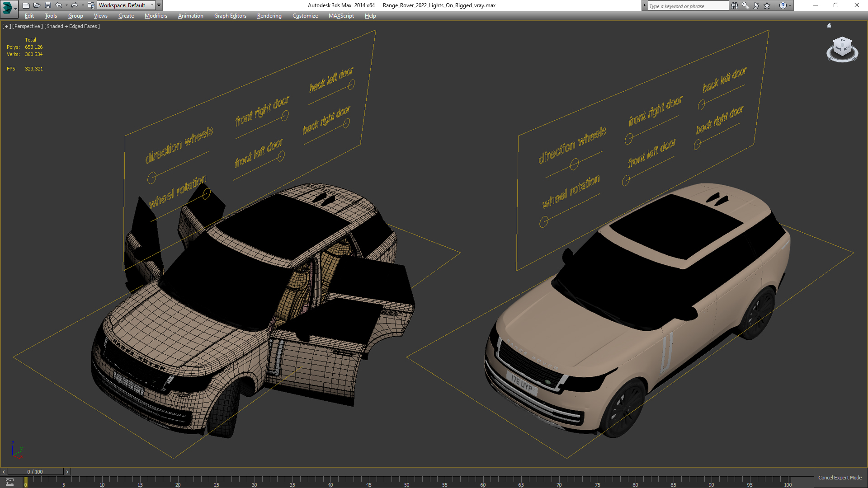Click the next frame arrow on time slider
This screenshot has width=868, height=488.
[x=67, y=472]
